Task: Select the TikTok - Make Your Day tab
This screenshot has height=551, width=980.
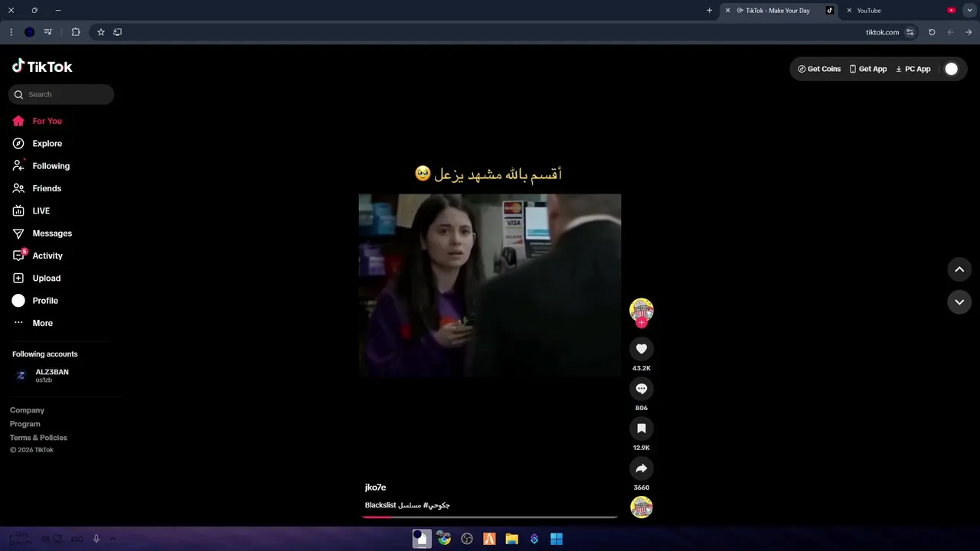Action: pos(778,11)
